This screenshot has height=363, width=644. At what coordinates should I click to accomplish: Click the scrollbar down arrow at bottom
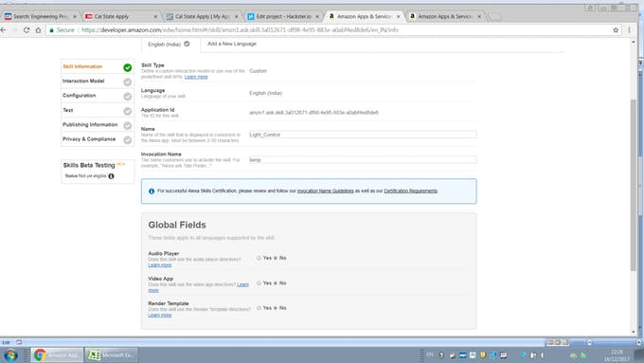pos(634,332)
